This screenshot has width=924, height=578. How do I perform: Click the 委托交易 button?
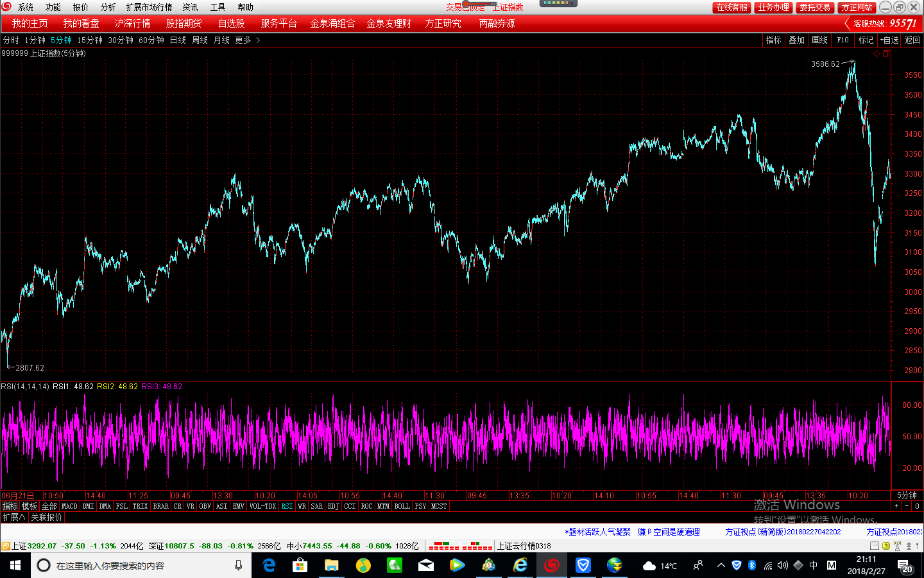point(815,7)
